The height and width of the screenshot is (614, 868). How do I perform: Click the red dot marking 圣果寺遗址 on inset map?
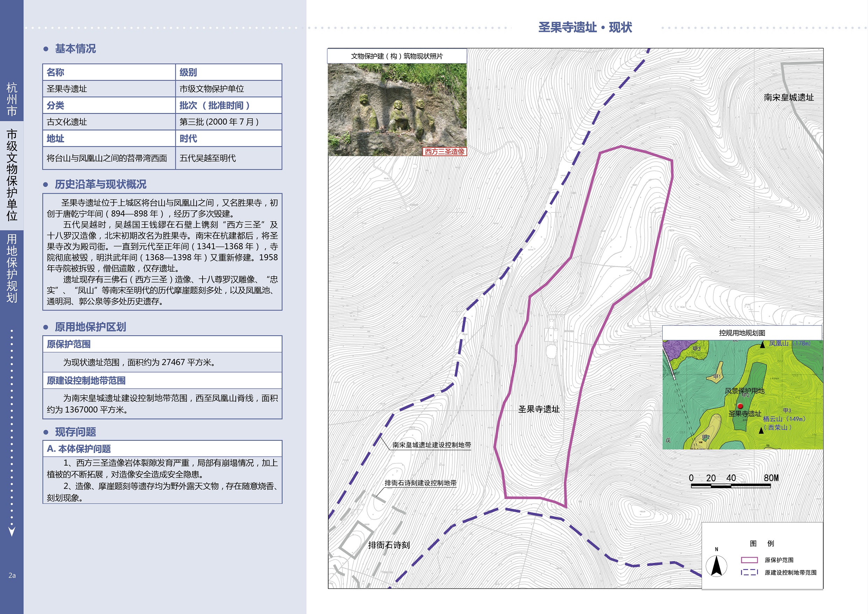(x=740, y=406)
